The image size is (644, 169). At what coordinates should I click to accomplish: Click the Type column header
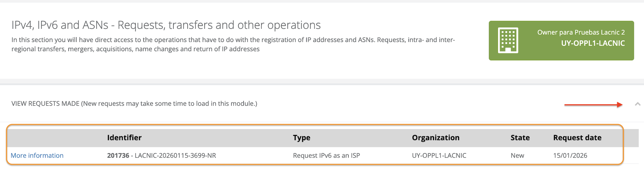(301, 138)
